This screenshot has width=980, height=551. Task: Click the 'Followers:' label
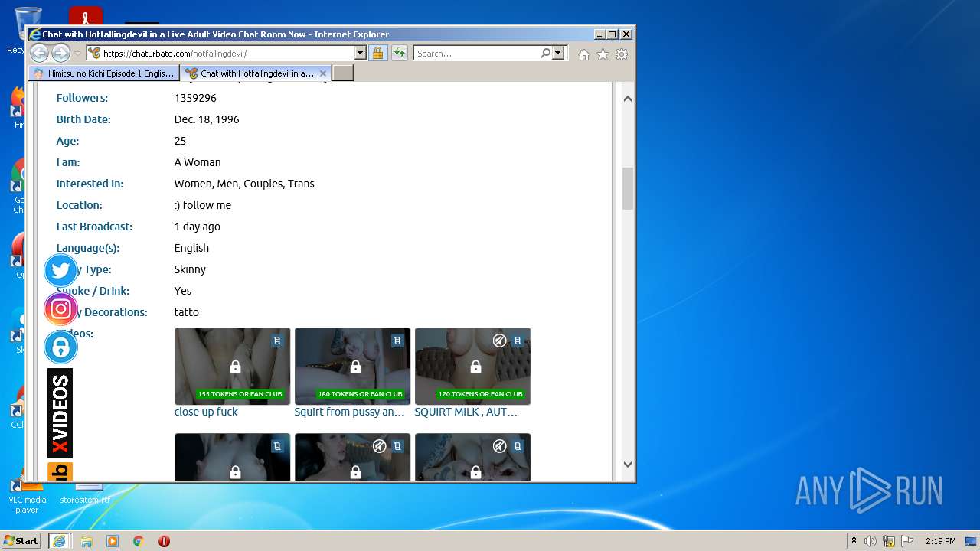pos(82,98)
